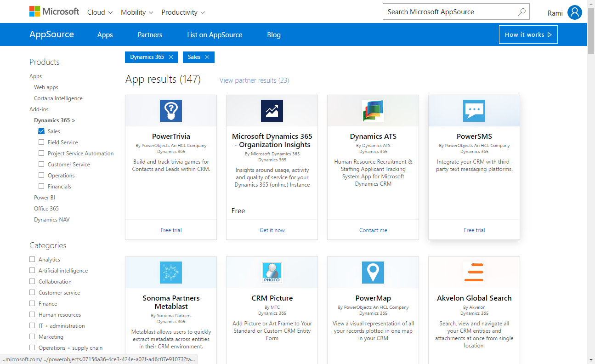This screenshot has height=364, width=595.
Task: Click scrollbar down arrow
Action: click(x=591, y=360)
